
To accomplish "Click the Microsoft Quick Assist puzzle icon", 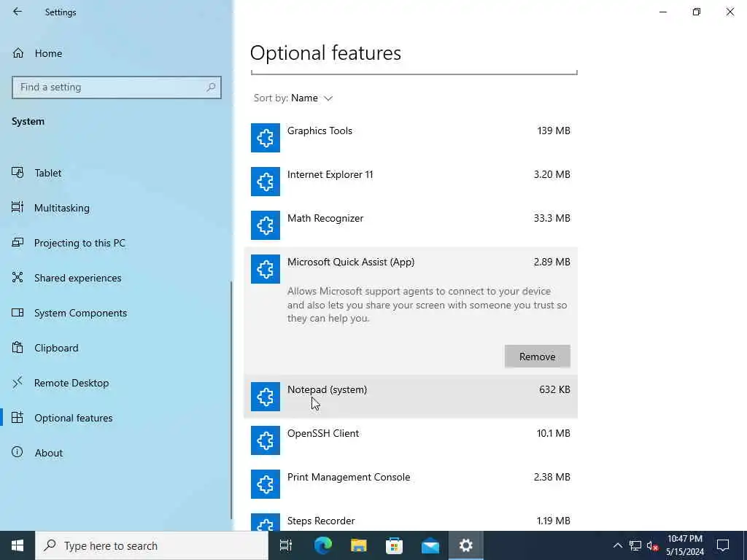I will pos(266,269).
